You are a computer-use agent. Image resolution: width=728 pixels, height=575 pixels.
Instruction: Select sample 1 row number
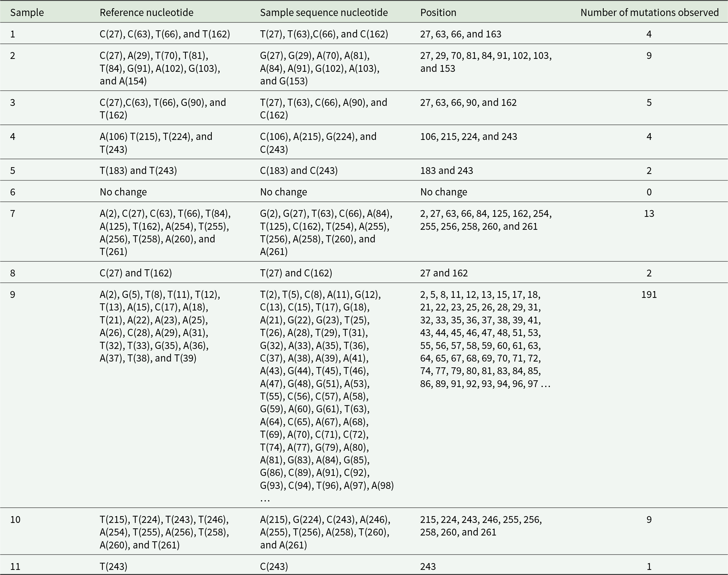coord(13,34)
